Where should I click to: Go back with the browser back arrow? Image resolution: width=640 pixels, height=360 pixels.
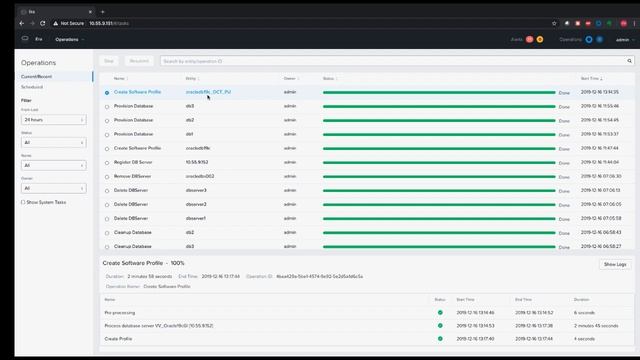22,23
